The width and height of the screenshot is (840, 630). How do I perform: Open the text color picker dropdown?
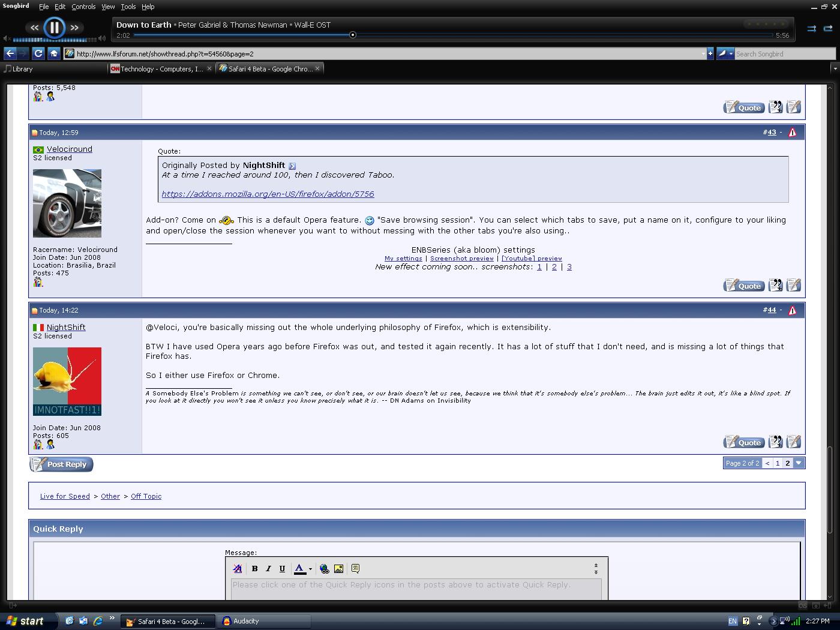[310, 569]
